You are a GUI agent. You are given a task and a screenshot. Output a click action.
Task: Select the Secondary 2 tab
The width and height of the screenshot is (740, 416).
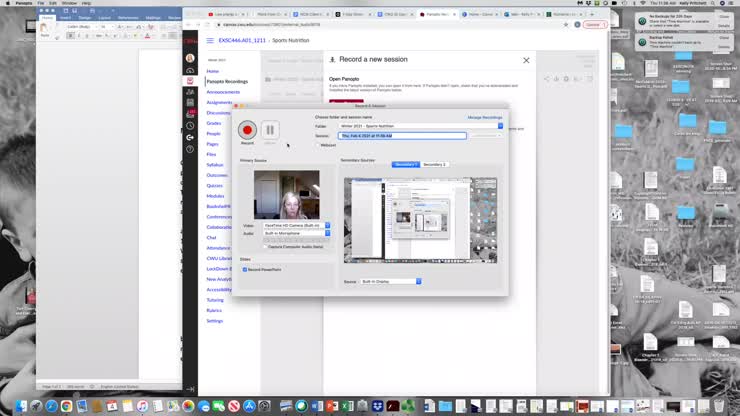434,164
